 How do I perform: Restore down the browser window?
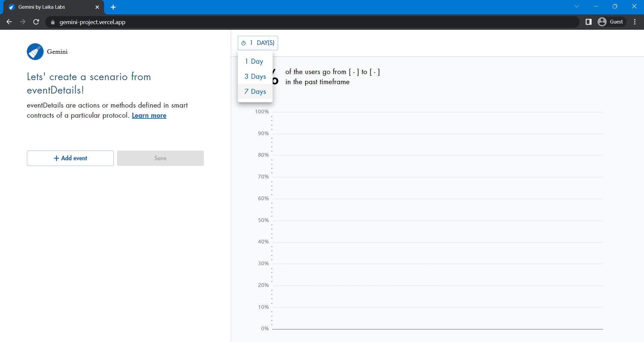point(615,6)
